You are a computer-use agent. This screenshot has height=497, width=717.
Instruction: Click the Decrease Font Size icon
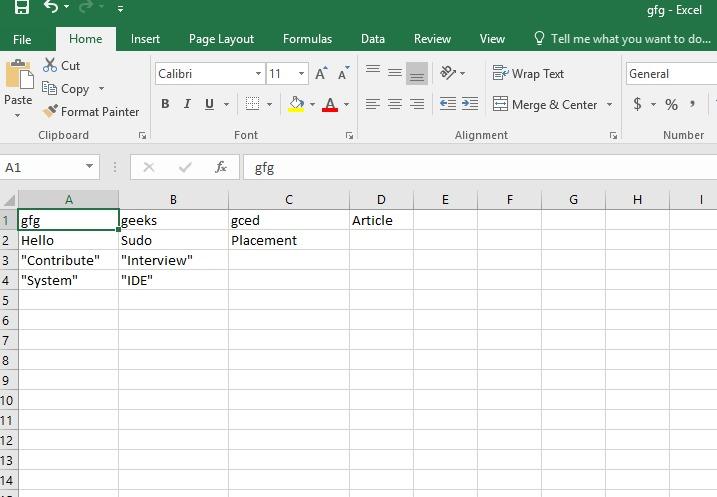pyautogui.click(x=343, y=74)
